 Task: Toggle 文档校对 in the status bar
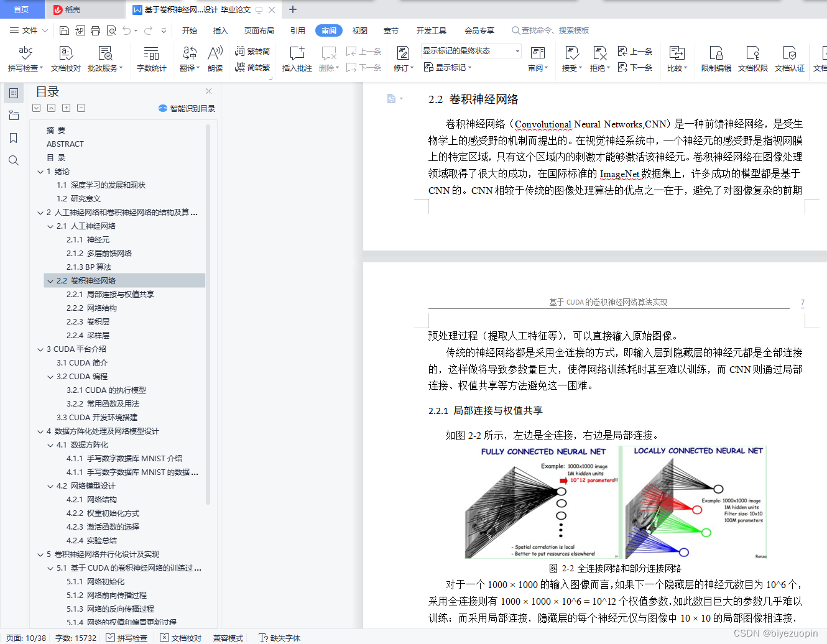[181, 638]
